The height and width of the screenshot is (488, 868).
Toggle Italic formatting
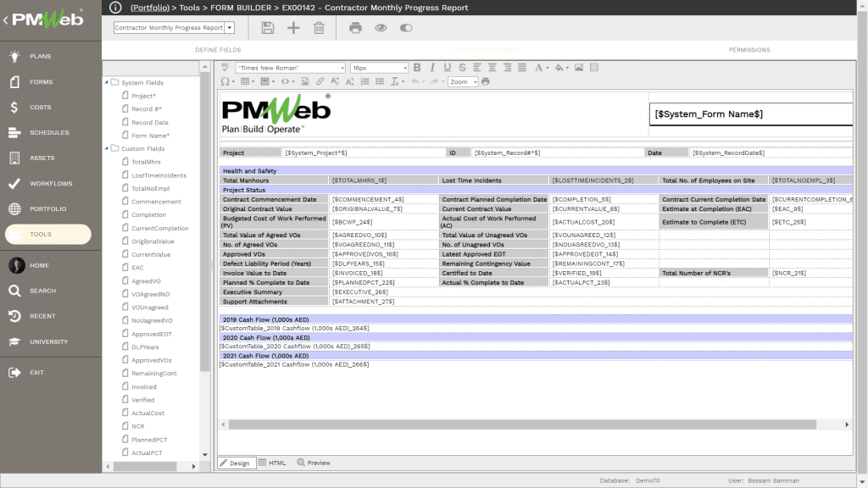point(432,68)
